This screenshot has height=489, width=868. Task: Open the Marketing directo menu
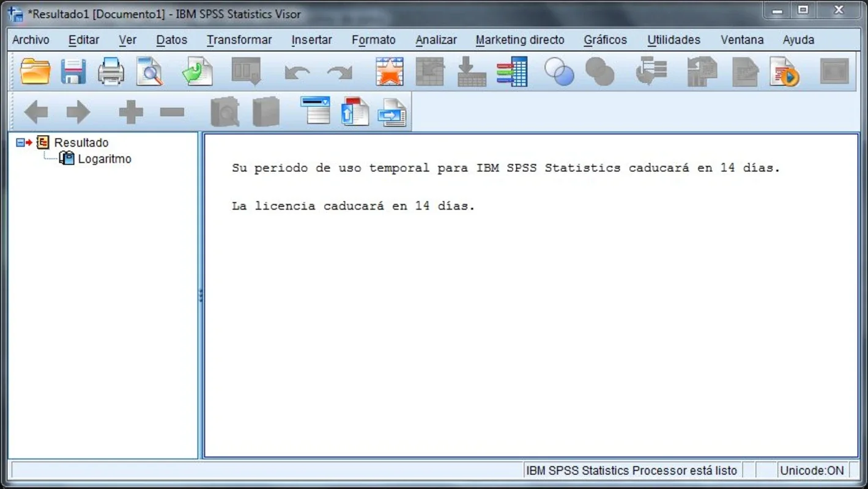pyautogui.click(x=520, y=40)
